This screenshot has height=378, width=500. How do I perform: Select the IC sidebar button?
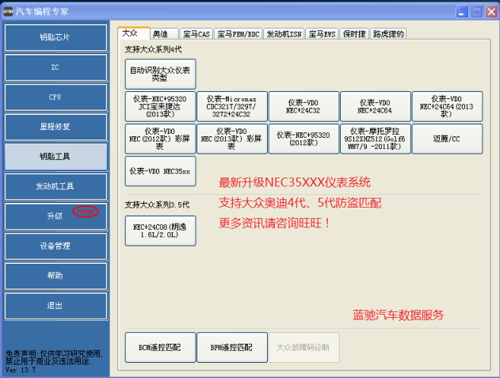coord(56,67)
